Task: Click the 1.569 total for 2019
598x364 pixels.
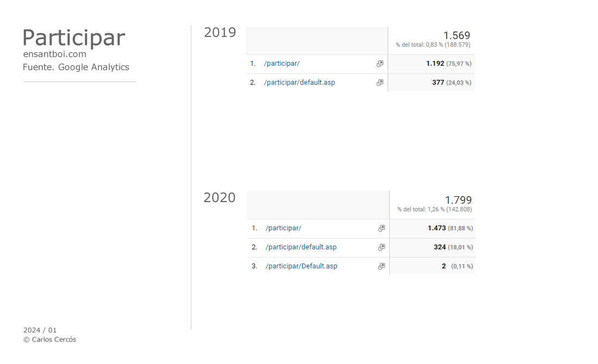Action: (457, 35)
